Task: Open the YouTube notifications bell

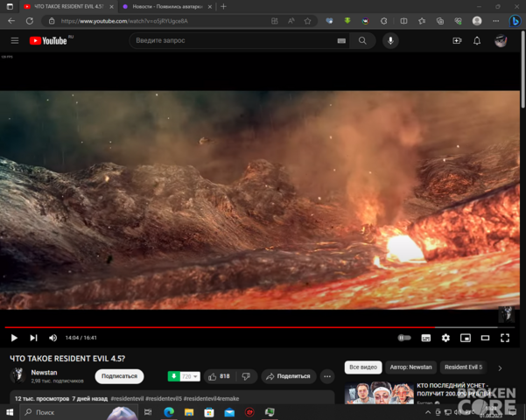Action: 477,40
